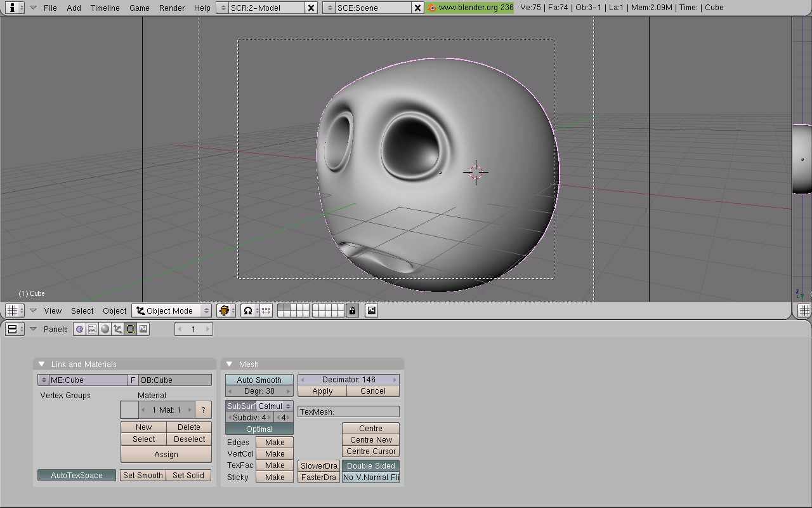Image resolution: width=812 pixels, height=508 pixels.
Task: Open the Help menu
Action: 202,8
